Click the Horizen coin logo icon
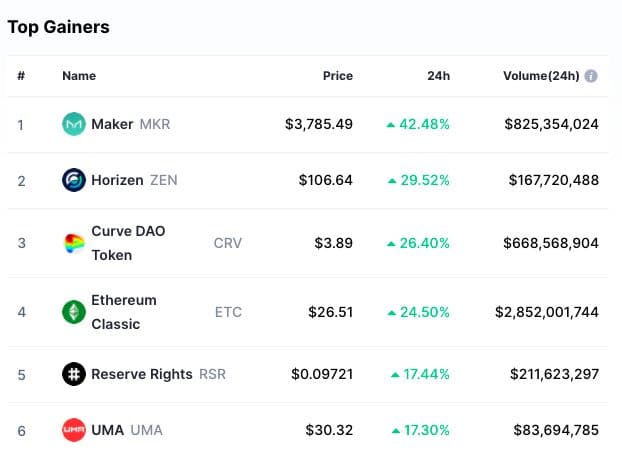622x453 pixels. coord(74,181)
